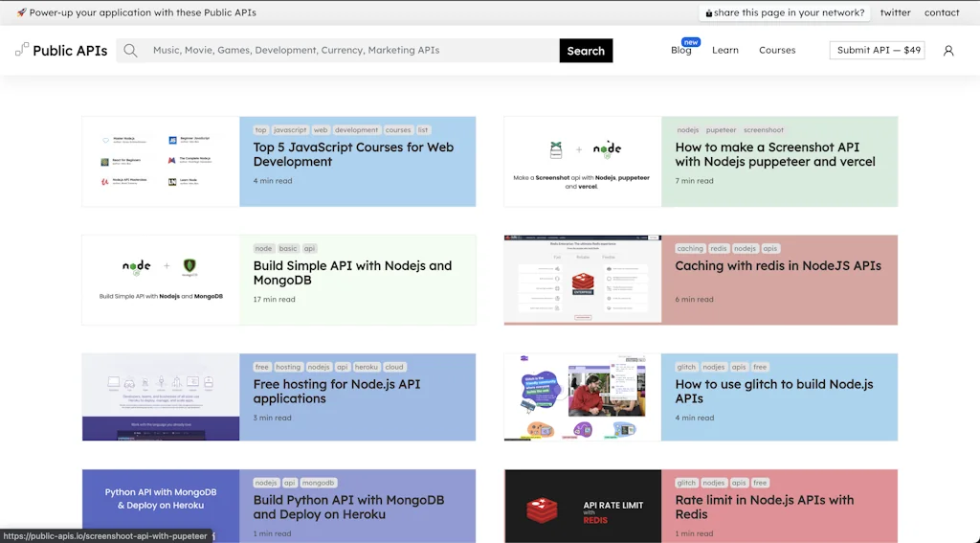Open the contact link in top bar
980x543 pixels.
[x=942, y=12]
